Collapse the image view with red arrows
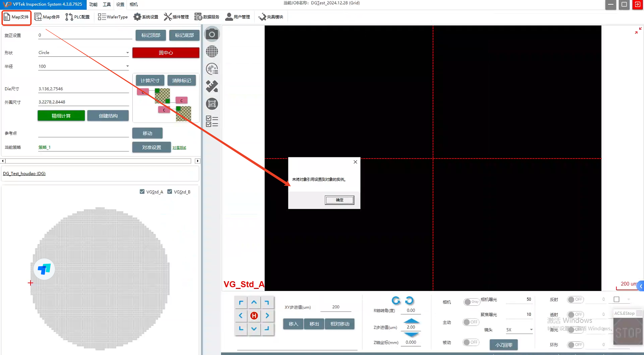The width and height of the screenshot is (644, 355). click(638, 31)
